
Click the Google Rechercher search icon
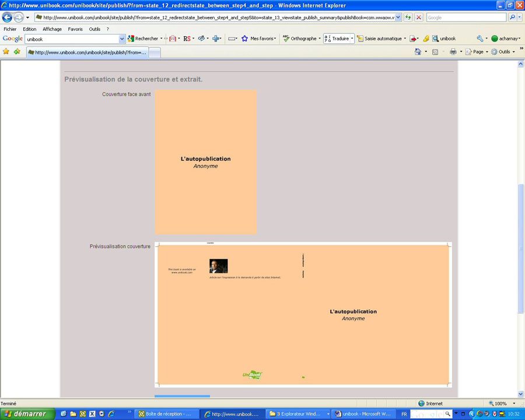(x=131, y=38)
